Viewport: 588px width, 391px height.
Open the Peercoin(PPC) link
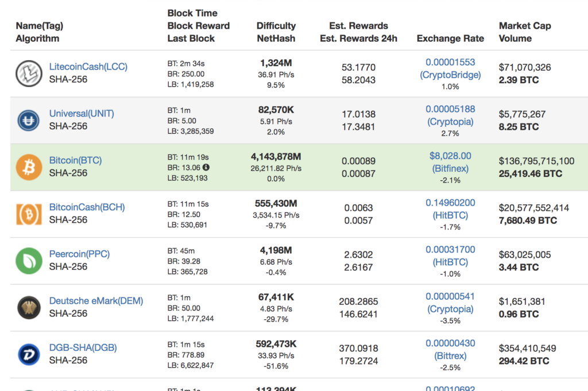[x=79, y=254]
